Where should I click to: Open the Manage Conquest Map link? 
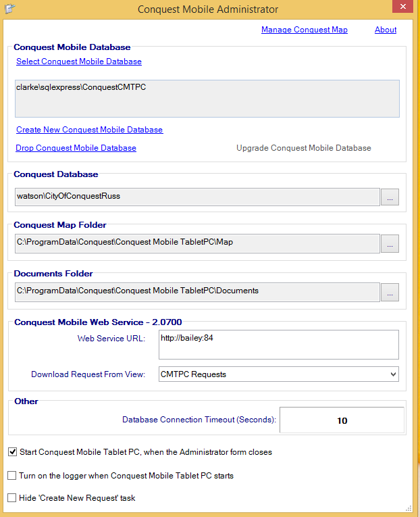305,30
